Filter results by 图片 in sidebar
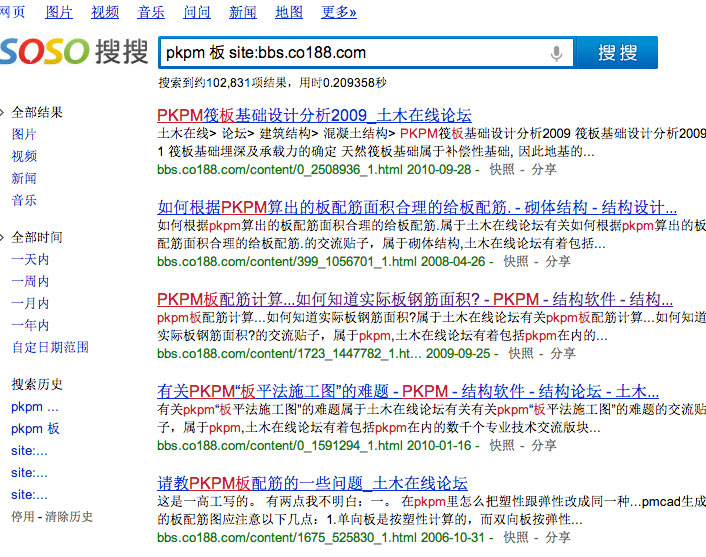The height and width of the screenshot is (557, 706). (24, 134)
